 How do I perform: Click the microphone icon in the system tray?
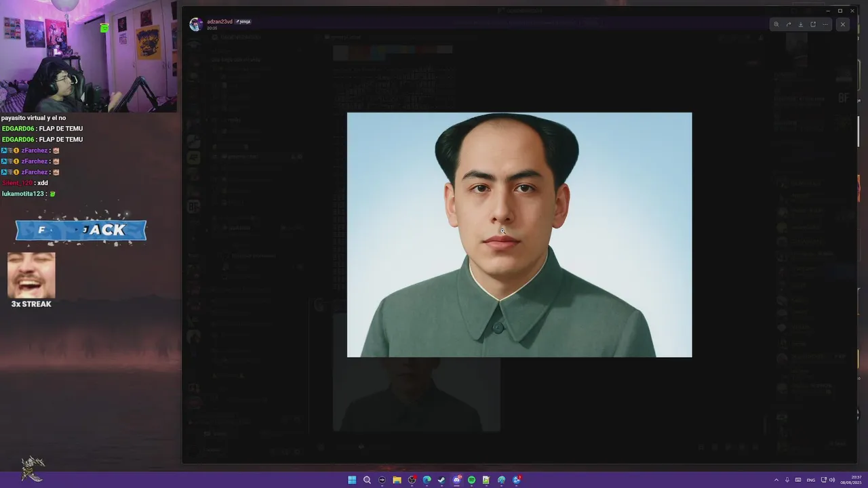coord(787,480)
